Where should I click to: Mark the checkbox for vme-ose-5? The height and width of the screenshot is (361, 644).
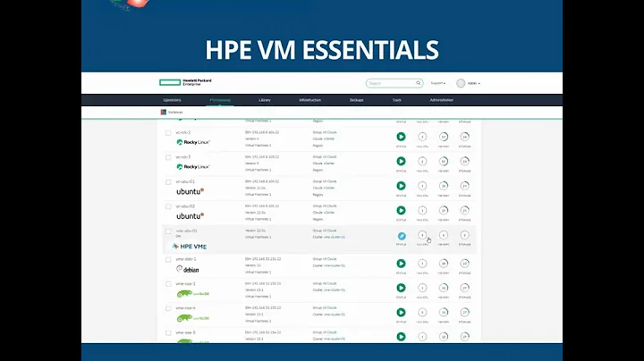pos(168,333)
